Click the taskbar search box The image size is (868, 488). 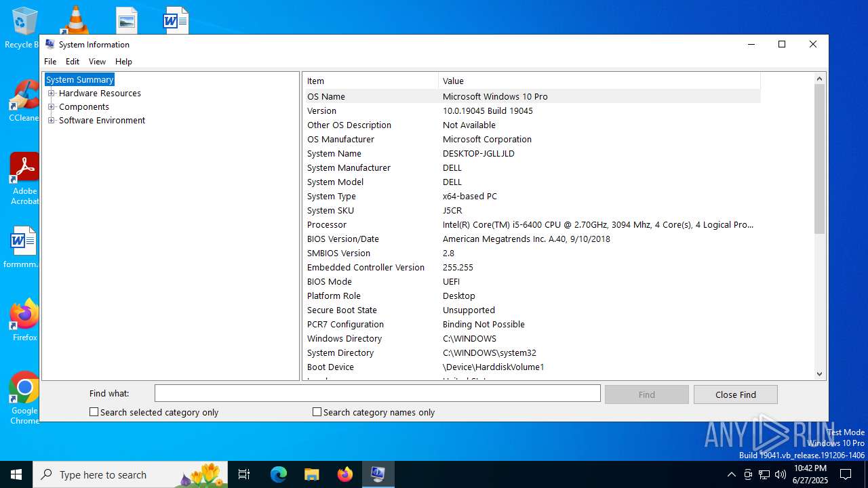pos(130,474)
